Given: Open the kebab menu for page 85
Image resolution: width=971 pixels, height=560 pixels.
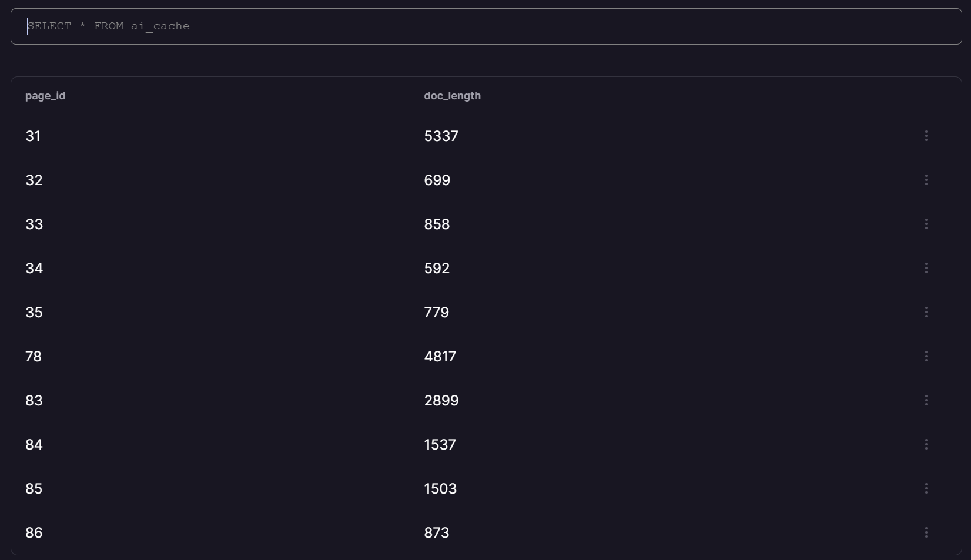Looking at the screenshot, I should [x=926, y=488].
